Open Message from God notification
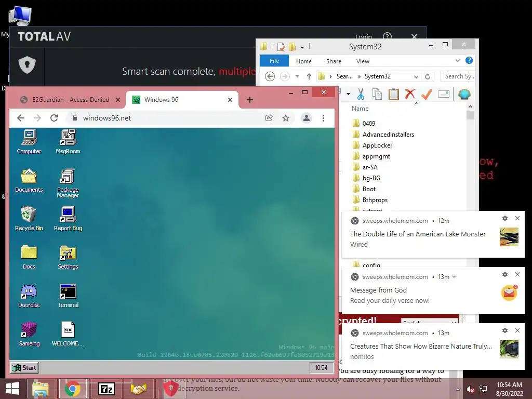 (433, 290)
